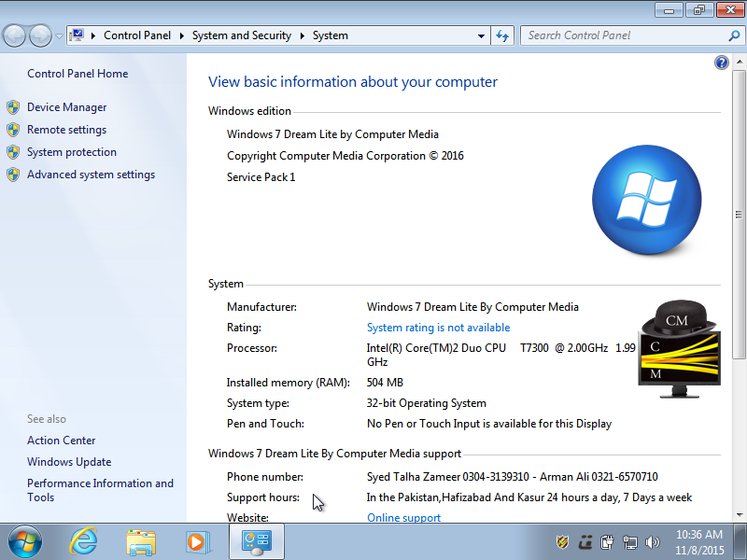Image resolution: width=747 pixels, height=560 pixels.
Task: Click shield icon beside Remote settings
Action: (x=13, y=130)
